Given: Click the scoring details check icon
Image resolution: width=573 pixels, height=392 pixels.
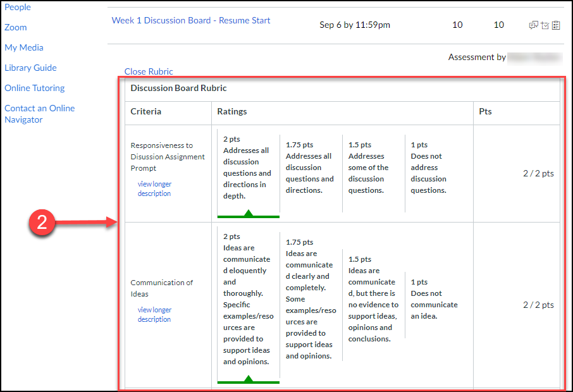Looking at the screenshot, I should tap(545, 25).
